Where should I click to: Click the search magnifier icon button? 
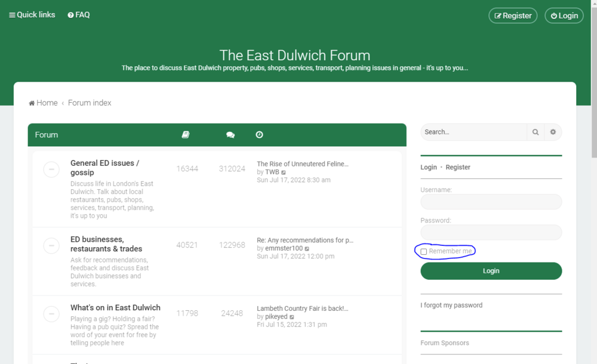point(536,132)
